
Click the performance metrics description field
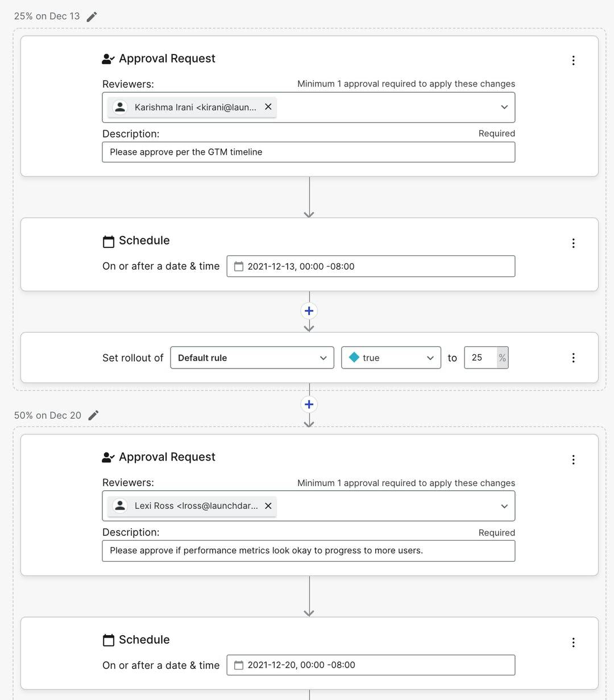point(308,550)
